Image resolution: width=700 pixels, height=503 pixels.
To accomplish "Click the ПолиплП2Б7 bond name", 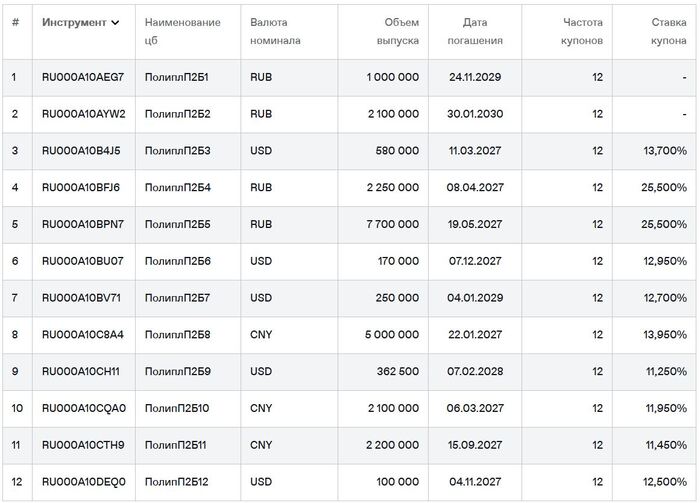I will click(x=178, y=298).
